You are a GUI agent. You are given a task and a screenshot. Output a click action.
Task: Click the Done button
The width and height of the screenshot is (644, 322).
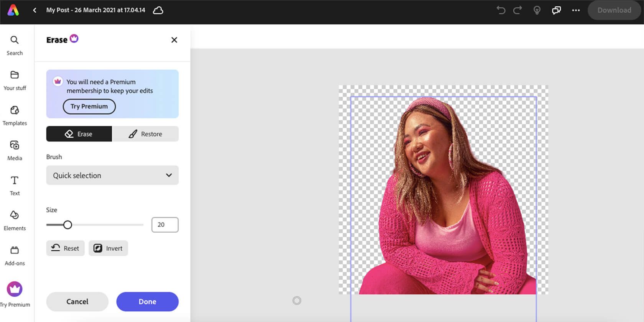pyautogui.click(x=147, y=302)
